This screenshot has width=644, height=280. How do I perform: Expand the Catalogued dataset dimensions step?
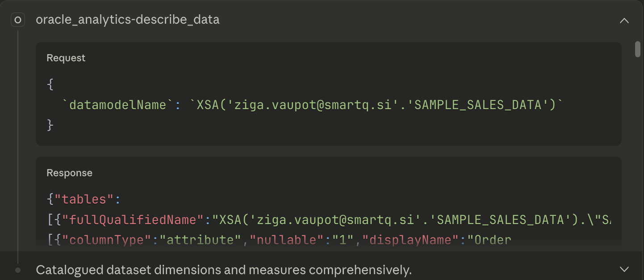625,270
